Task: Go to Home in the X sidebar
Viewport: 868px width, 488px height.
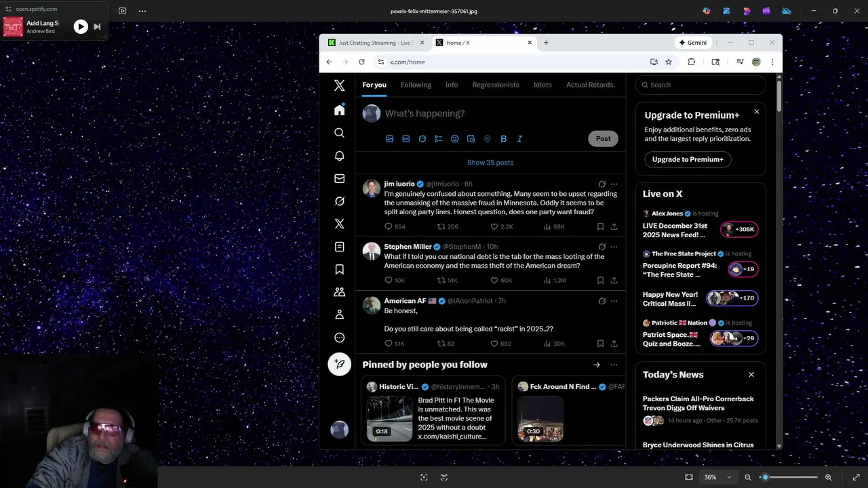Action: [340, 110]
